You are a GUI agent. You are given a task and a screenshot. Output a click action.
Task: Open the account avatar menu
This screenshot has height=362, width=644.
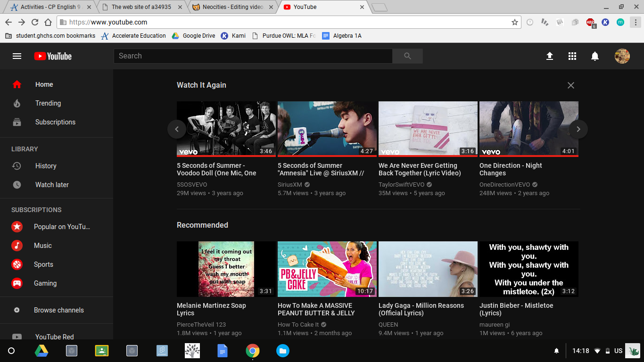(622, 56)
